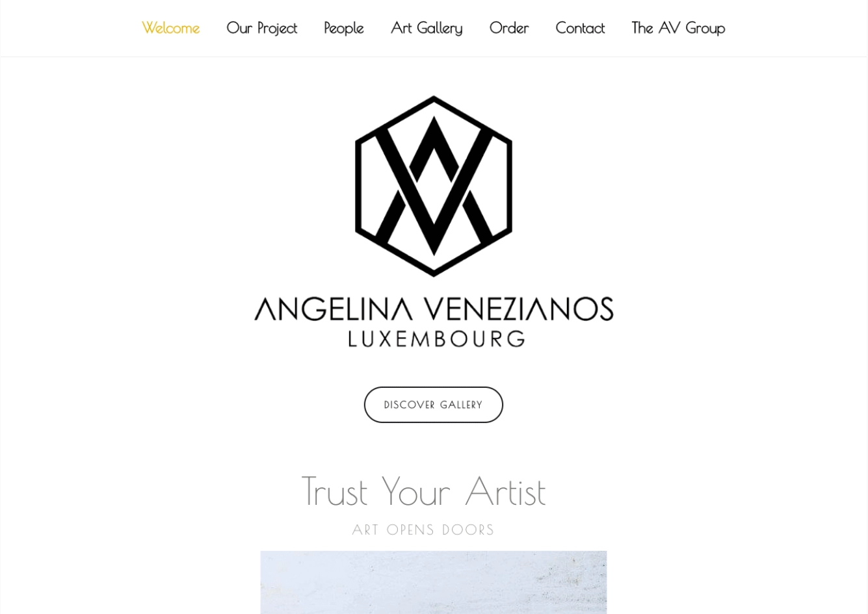Visit The AV Group page
This screenshot has width=868, height=614.
click(x=678, y=28)
